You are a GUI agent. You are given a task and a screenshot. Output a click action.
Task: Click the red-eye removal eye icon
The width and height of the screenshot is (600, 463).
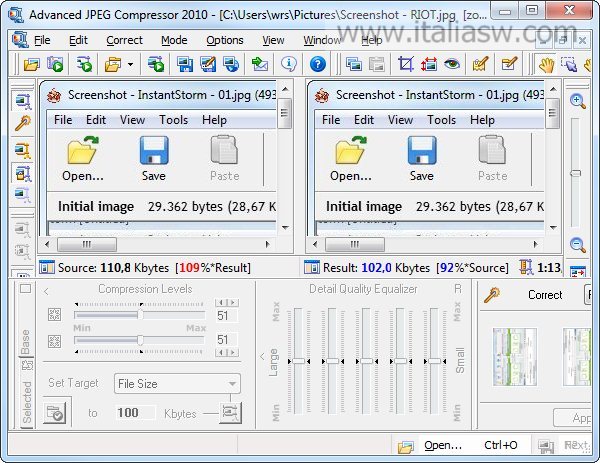point(452,64)
